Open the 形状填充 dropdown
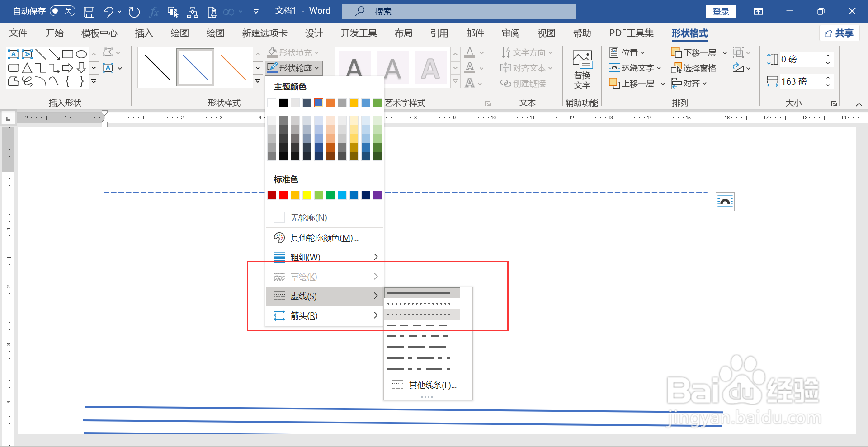 pyautogui.click(x=293, y=52)
